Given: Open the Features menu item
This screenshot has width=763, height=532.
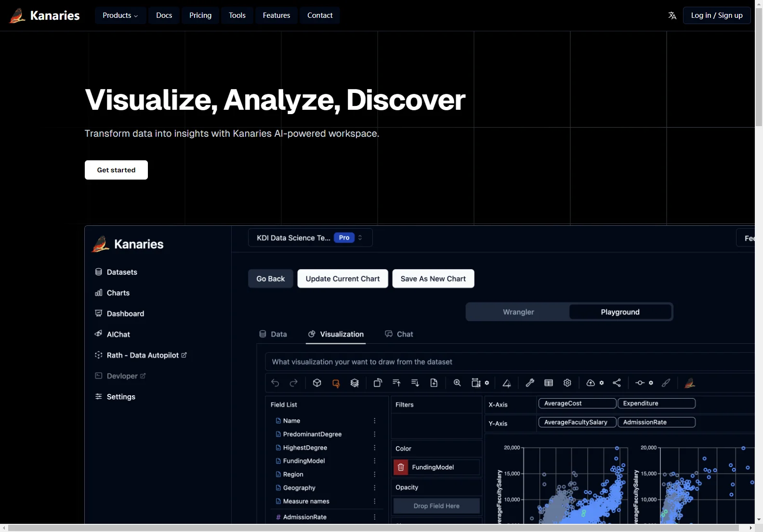Looking at the screenshot, I should pyautogui.click(x=276, y=15).
